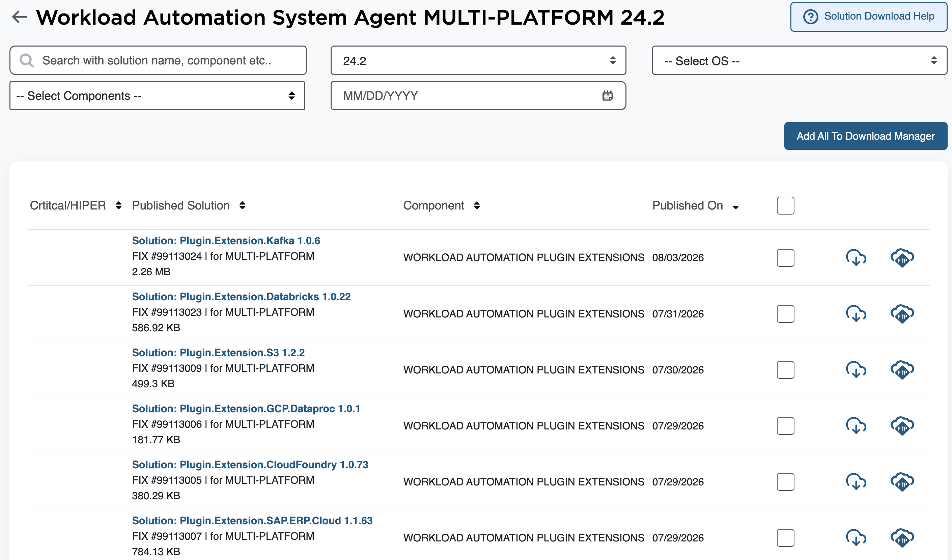The height and width of the screenshot is (560, 952).
Task: Open Solution: Plugin.Extension.GCP.Dataproc 1.0.1 link
Action: (x=246, y=409)
